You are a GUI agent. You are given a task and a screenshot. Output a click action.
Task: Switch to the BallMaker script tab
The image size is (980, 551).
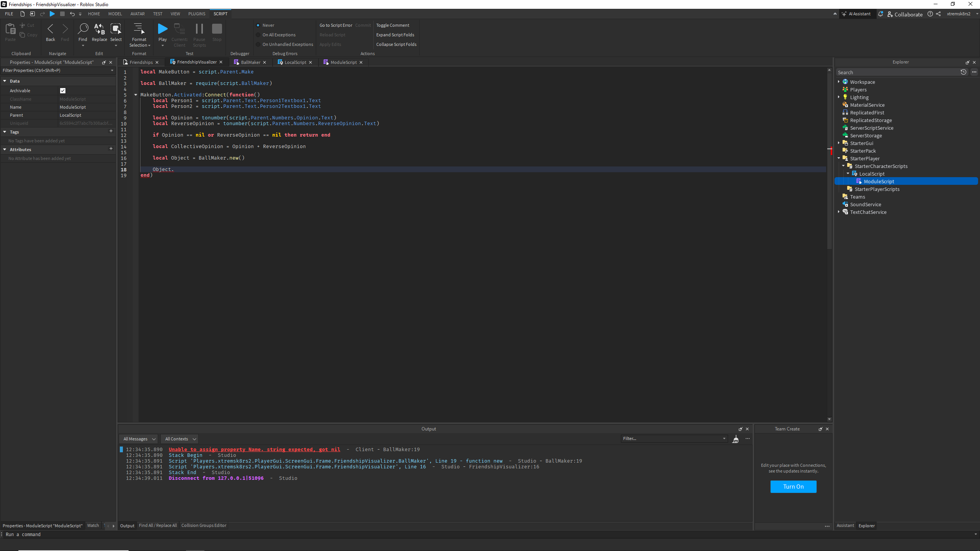250,62
